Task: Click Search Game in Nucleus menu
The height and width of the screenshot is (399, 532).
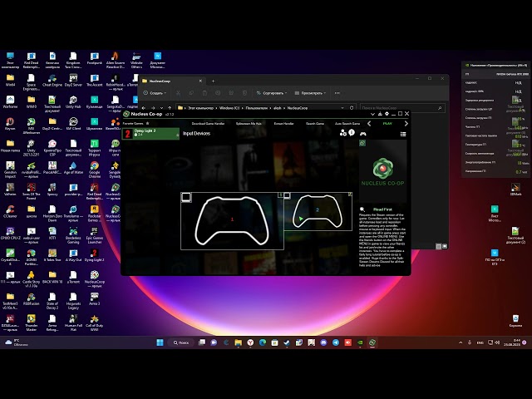Action: [315, 124]
